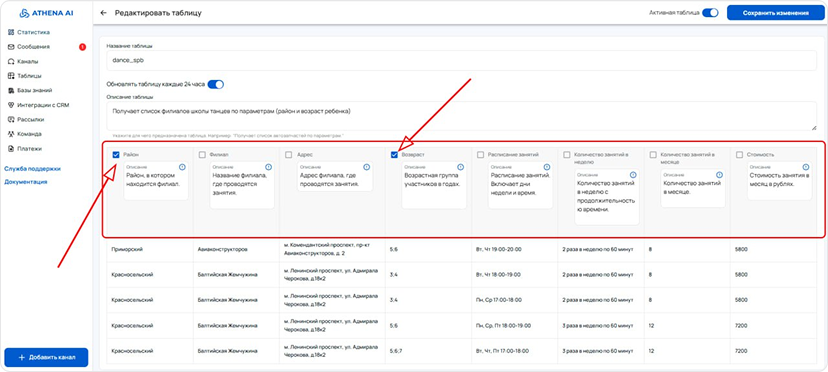The width and height of the screenshot is (828, 372).
Task: Click Сохранить изменения button
Action: [775, 13]
